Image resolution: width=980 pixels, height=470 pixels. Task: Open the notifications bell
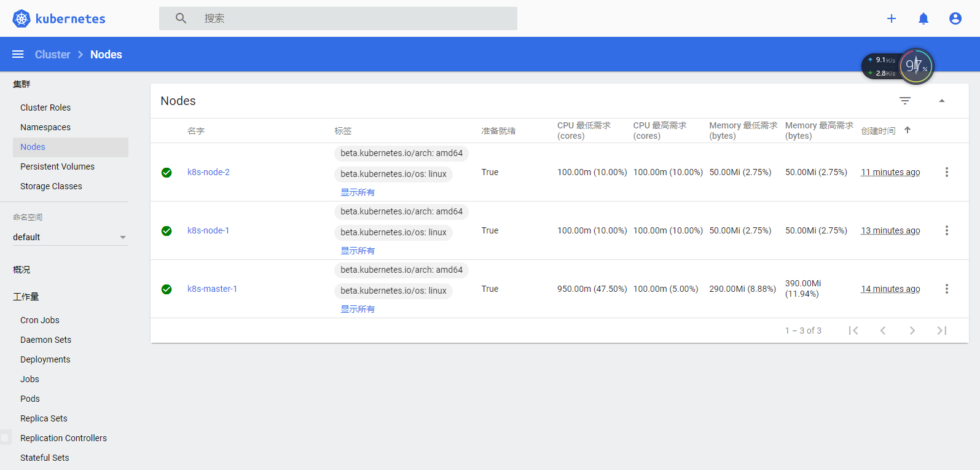click(x=923, y=18)
